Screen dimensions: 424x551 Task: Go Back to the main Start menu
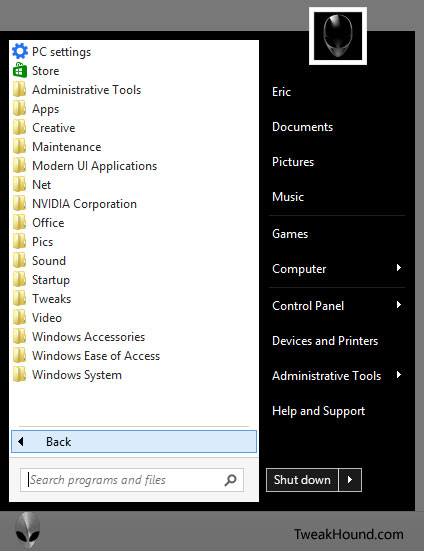[134, 441]
